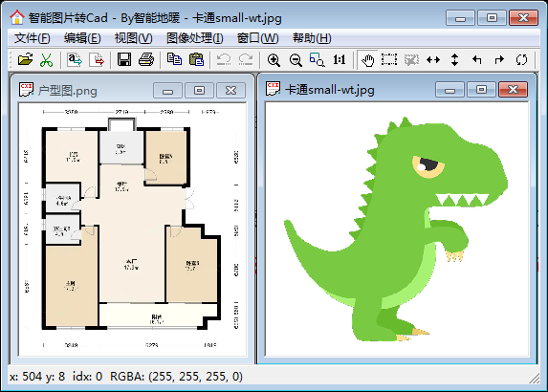
Task: Close the 卡通small-wt.jpg child window
Action: tap(513, 90)
